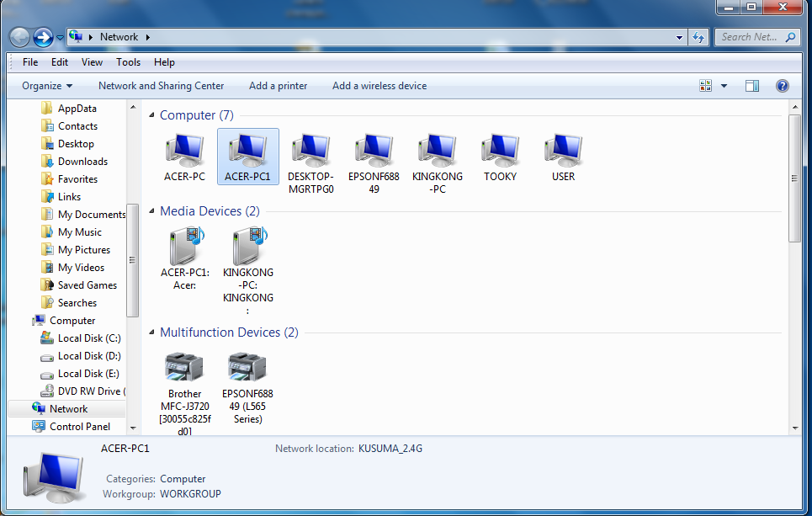Click the Back navigation arrow
Image resolution: width=812 pixels, height=516 pixels.
[x=19, y=37]
